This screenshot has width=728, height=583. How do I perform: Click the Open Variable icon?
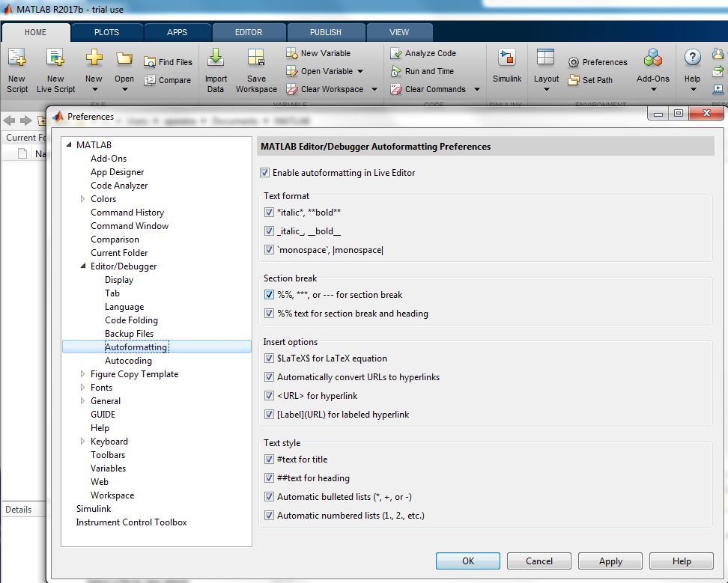coord(291,71)
